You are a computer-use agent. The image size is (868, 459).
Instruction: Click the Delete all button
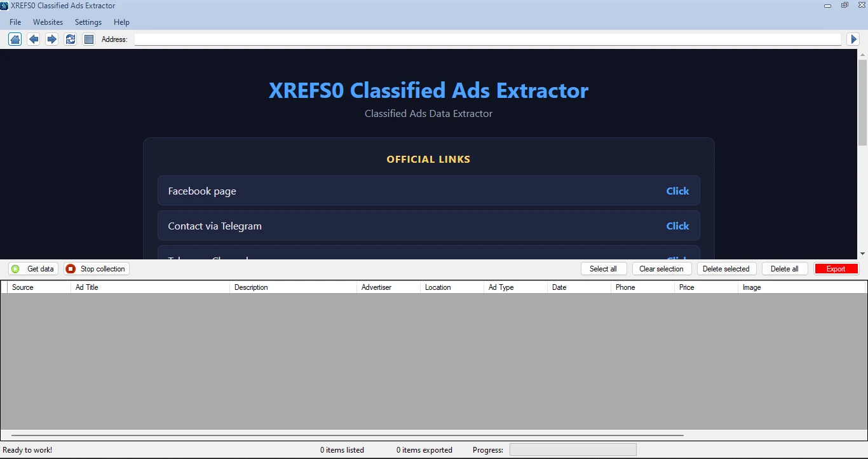coord(785,269)
